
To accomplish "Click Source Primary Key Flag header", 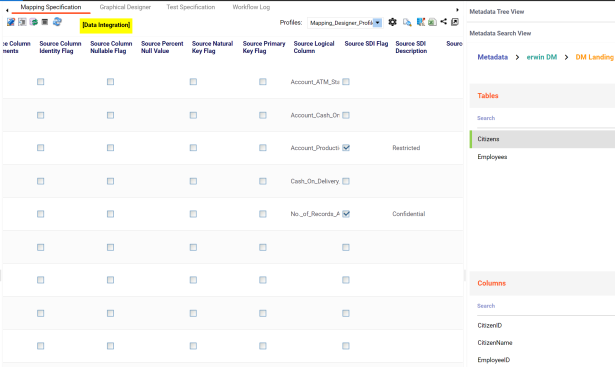I will pos(264,47).
